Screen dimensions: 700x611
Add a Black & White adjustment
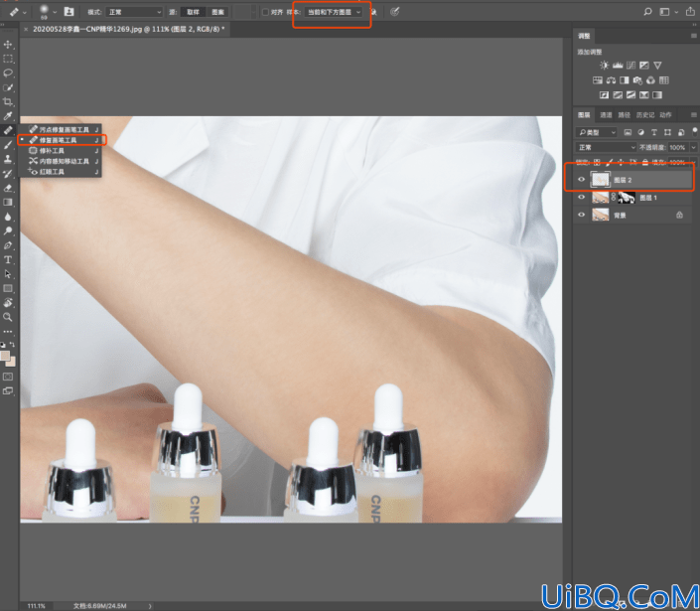point(625,80)
